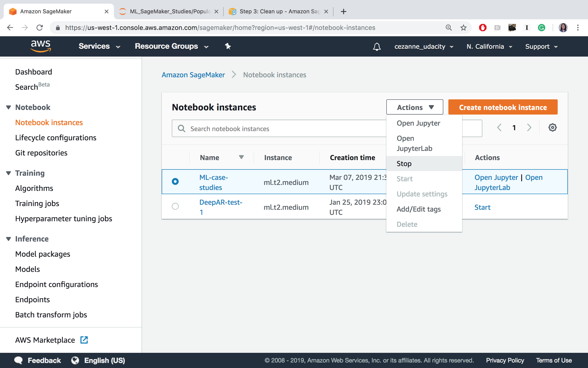Open the Actions dropdown button
The height and width of the screenshot is (368, 588).
pos(415,107)
